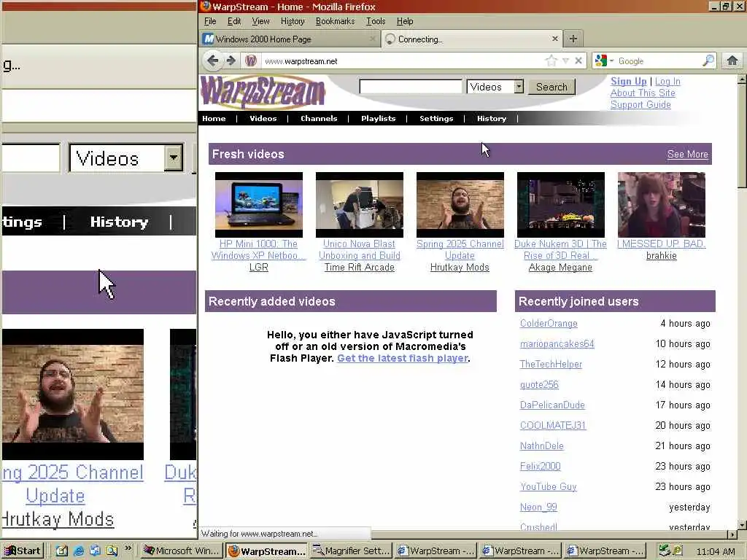Open user DaPelicanDude profile link
This screenshot has width=747, height=560.
pos(552,405)
